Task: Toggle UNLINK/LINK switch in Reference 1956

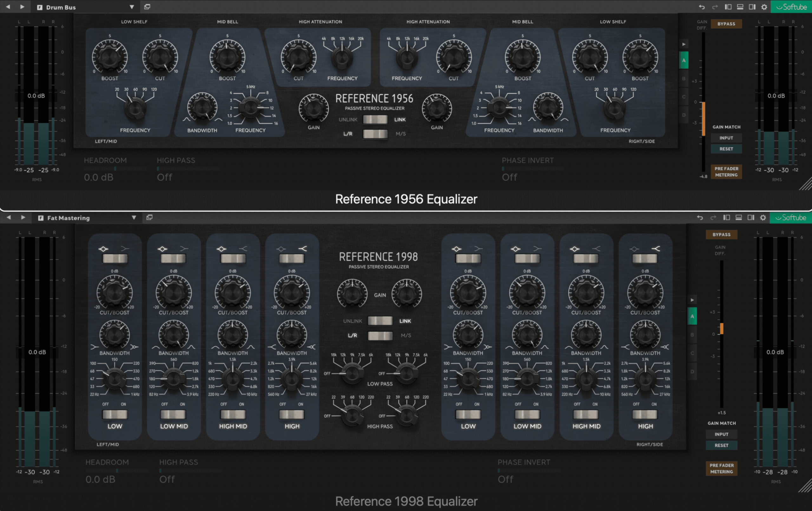Action: [x=375, y=119]
